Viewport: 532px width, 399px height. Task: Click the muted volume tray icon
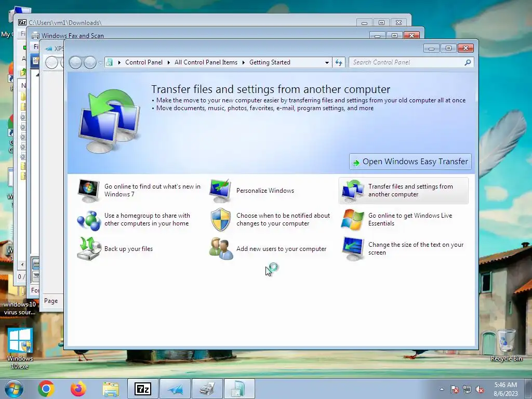(x=480, y=389)
